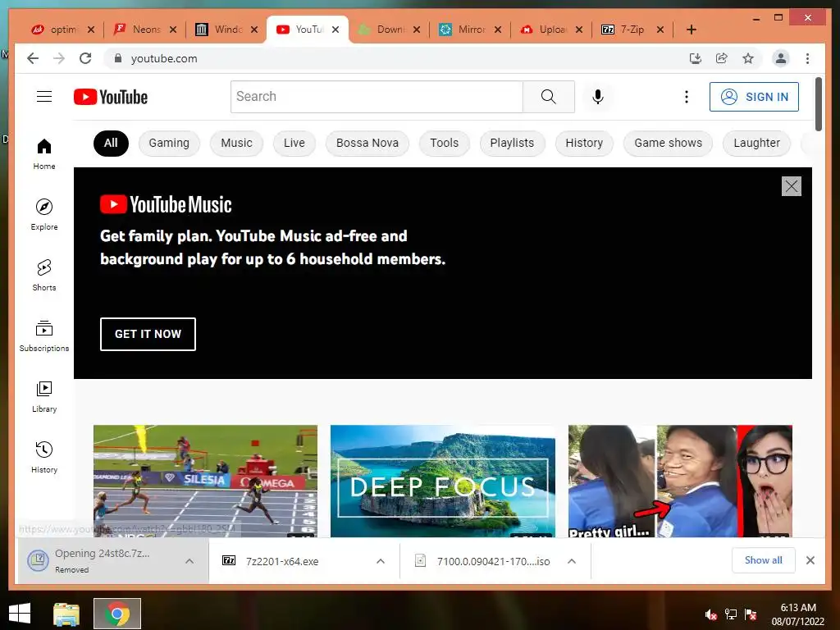The width and height of the screenshot is (840, 630).
Task: Select the Laughter filter chip
Action: (x=756, y=143)
